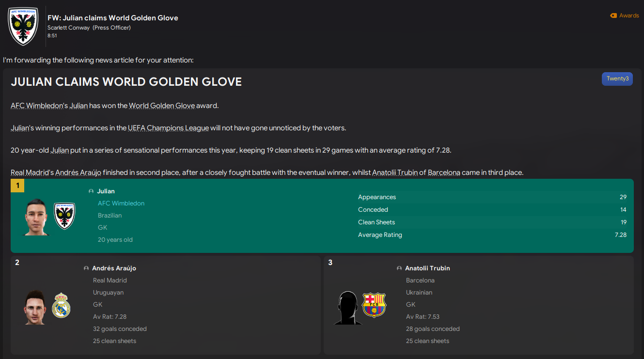The image size is (644, 359).
Task: Click the Awards tag icon
Action: pyautogui.click(x=613, y=16)
